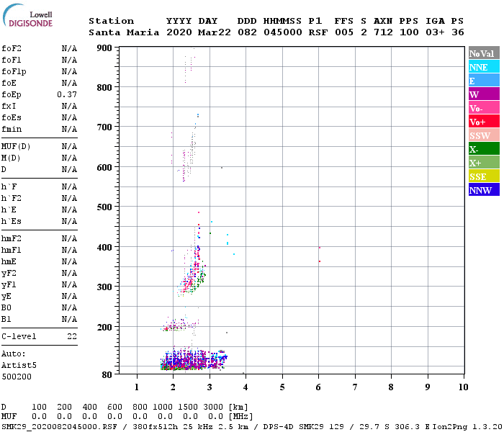504x432 pixels.
Task: Click the foF2 parameter label
Action: pos(12,48)
